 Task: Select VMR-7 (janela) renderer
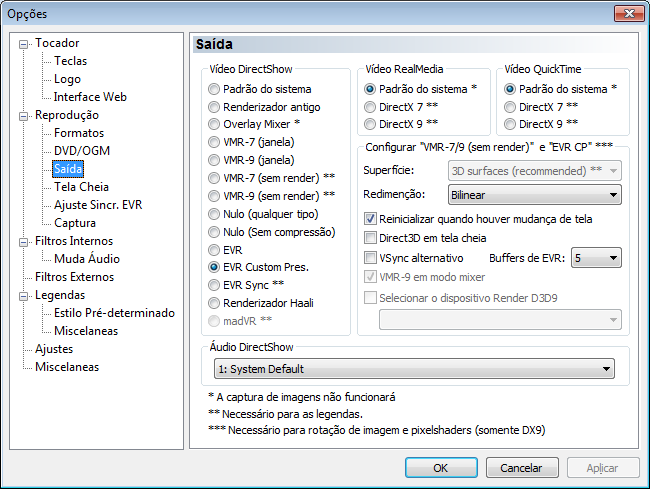[214, 142]
